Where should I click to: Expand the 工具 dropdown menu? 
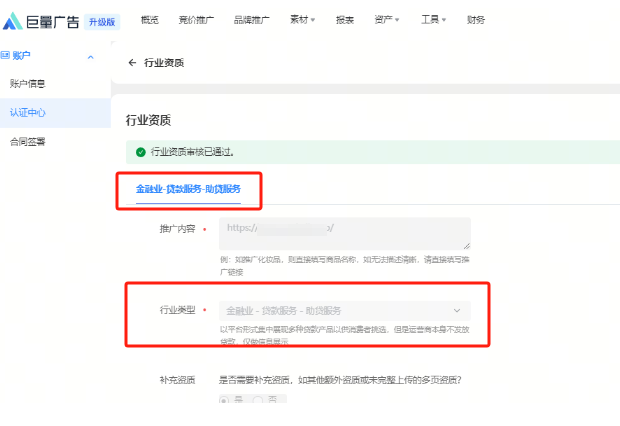pyautogui.click(x=434, y=20)
